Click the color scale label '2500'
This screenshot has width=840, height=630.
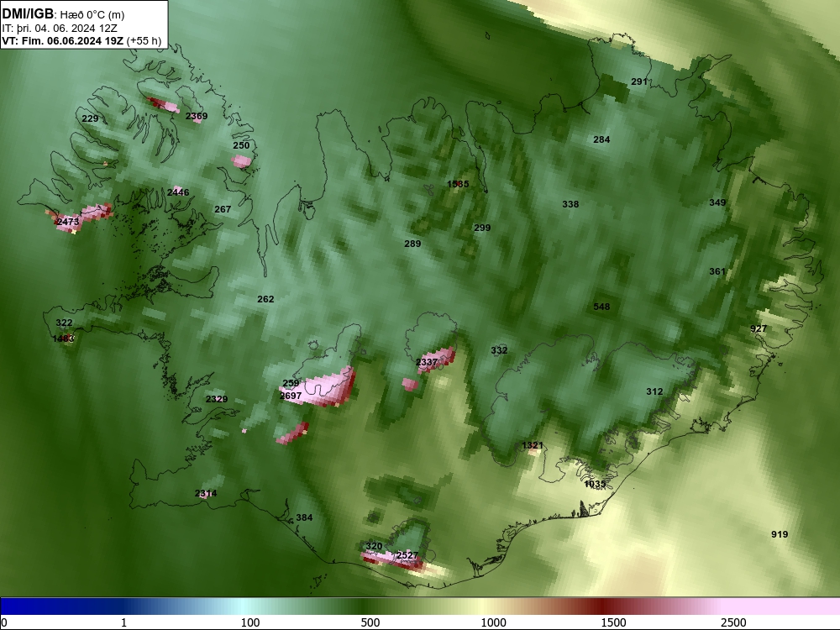click(733, 622)
